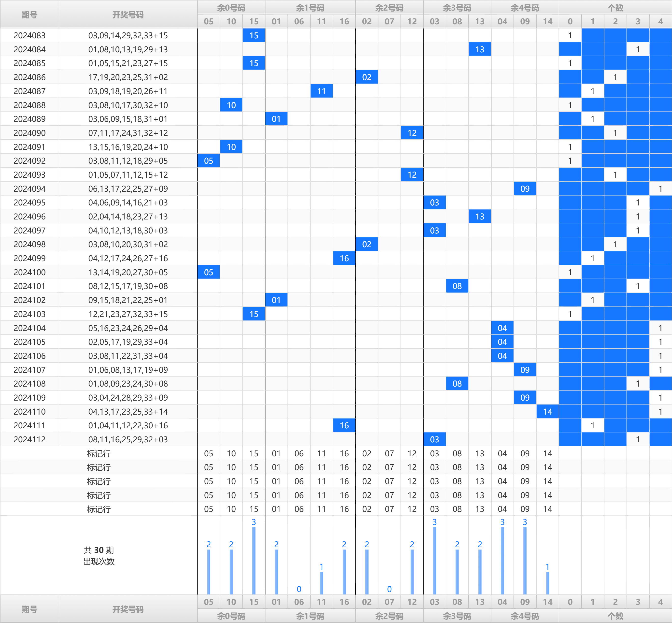Click the top 开奖号码 column header
Screen dimensions: 672x623
128,14
